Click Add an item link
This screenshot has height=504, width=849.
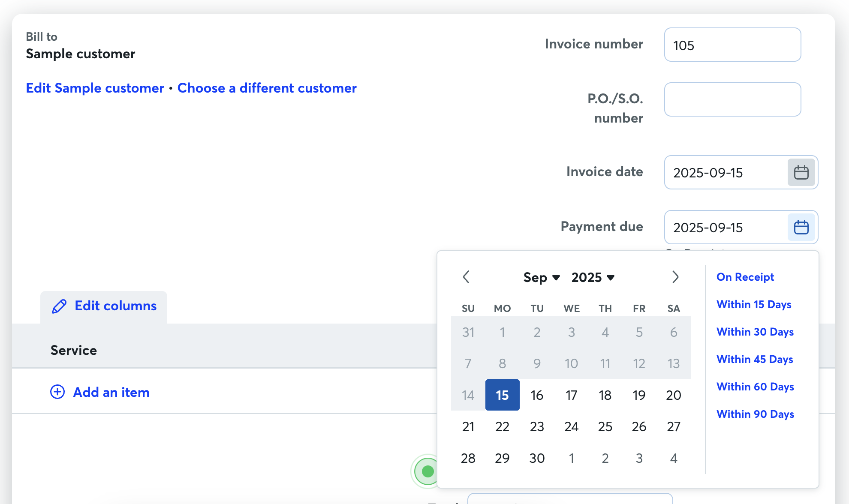[x=111, y=392]
